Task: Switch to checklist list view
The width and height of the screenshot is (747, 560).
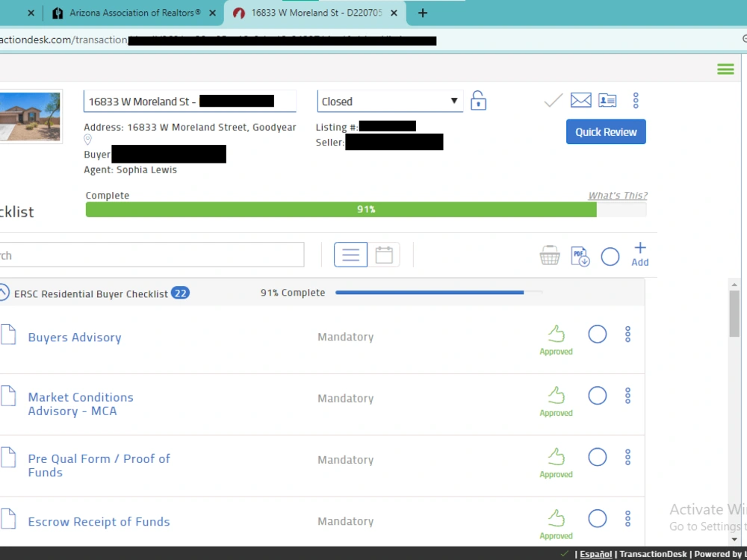Action: click(350, 255)
